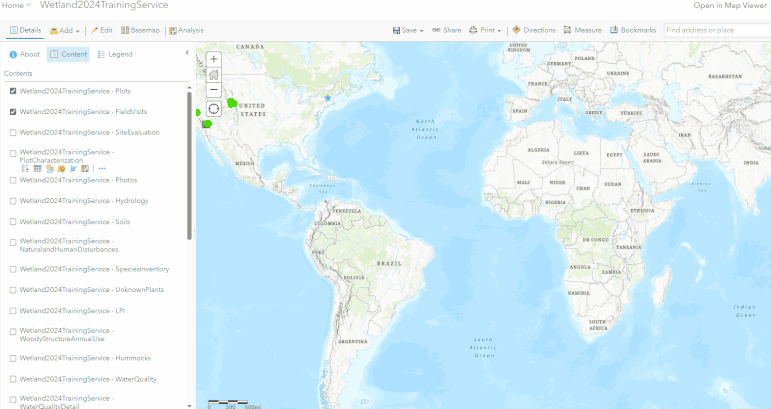The image size is (771, 409).
Task: Click scroll up arrow of contents list
Action: click(x=189, y=88)
